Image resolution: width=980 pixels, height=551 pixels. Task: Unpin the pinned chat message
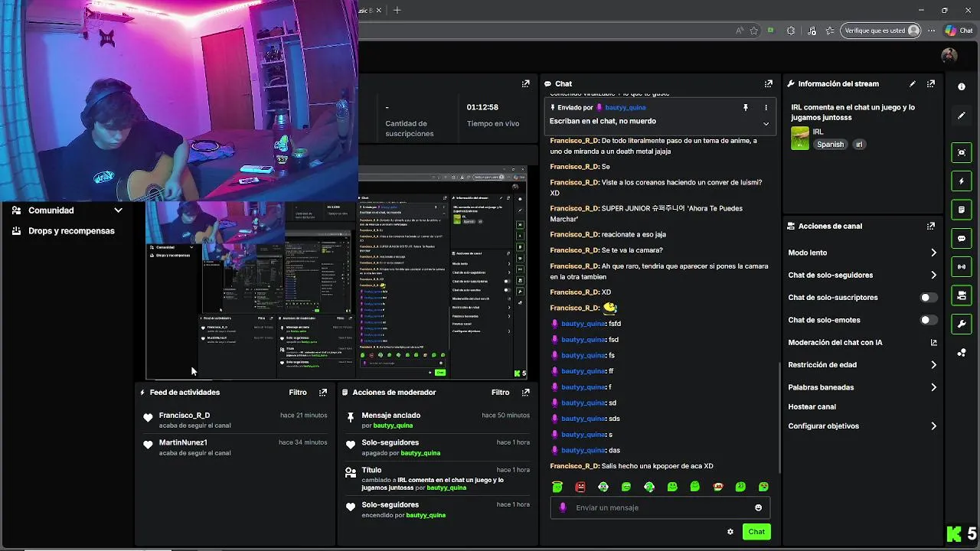point(745,108)
